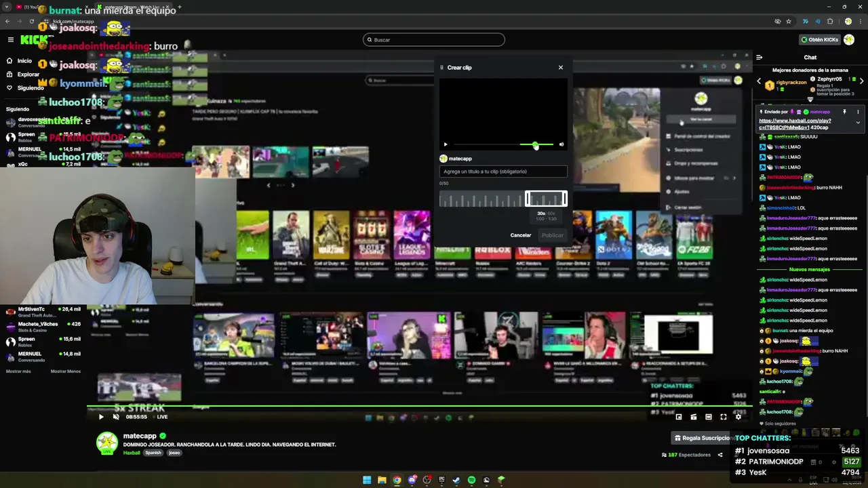Click the greyed-out Publicar button

click(x=553, y=235)
